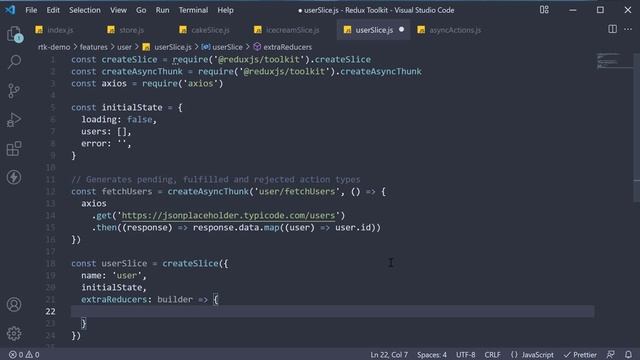Screen dimensions: 640x360
Task: Click 'extraReducers' key on line 21
Action: (x=113, y=300)
